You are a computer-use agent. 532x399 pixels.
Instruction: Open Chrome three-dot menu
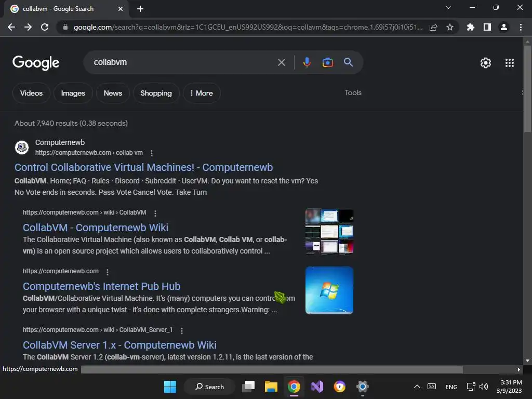tap(521, 27)
